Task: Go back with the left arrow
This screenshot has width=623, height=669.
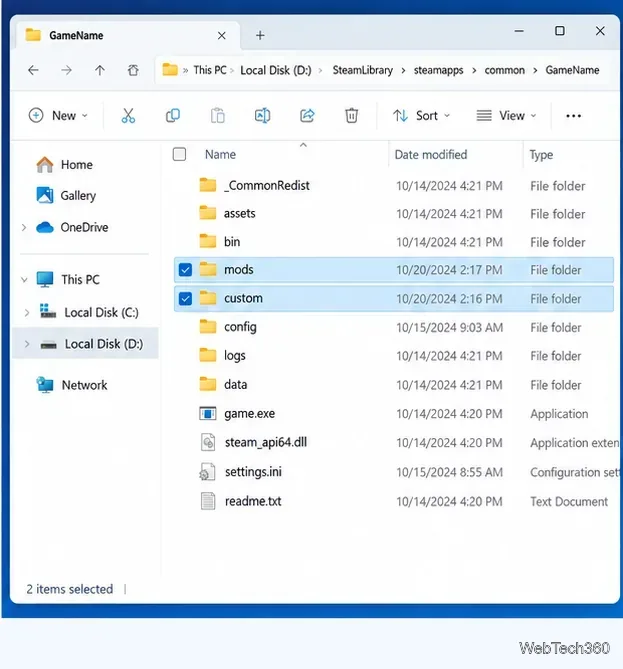Action: [x=33, y=70]
